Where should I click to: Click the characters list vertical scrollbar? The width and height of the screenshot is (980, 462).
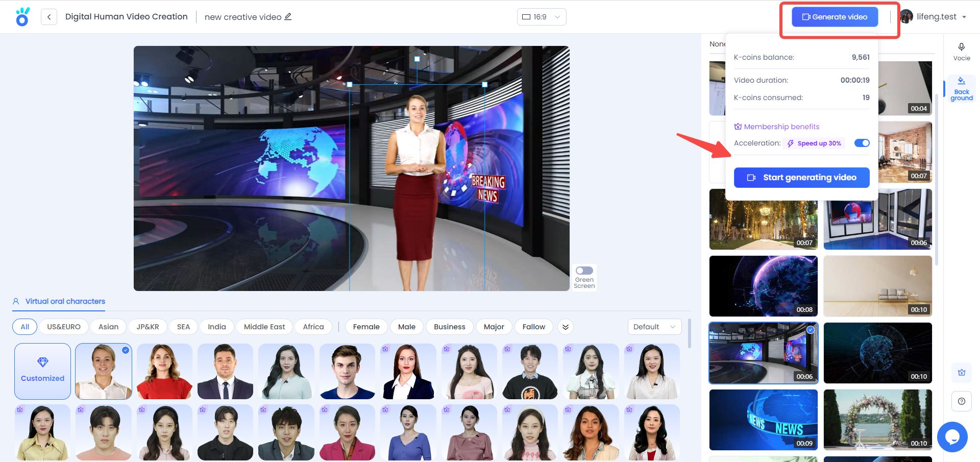[x=690, y=333]
